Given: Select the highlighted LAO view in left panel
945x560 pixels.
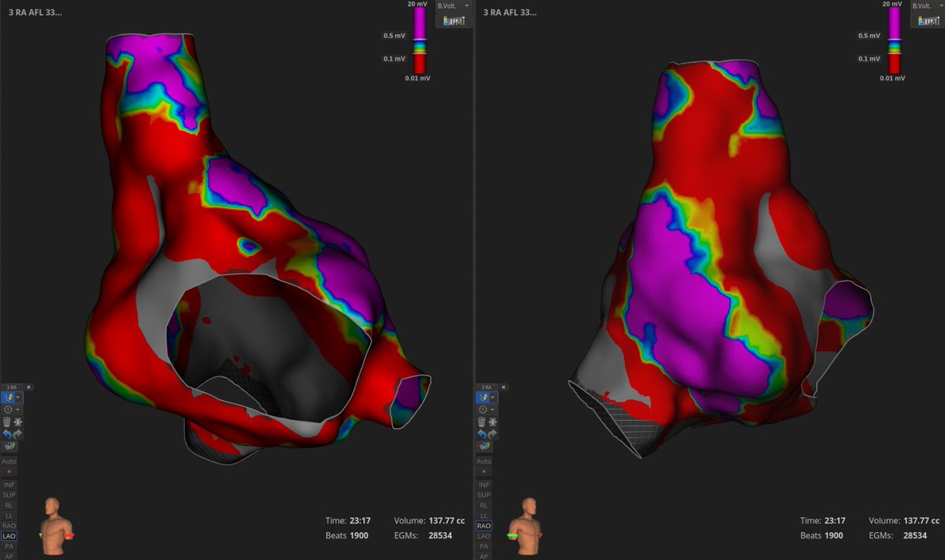Looking at the screenshot, I should (9, 536).
